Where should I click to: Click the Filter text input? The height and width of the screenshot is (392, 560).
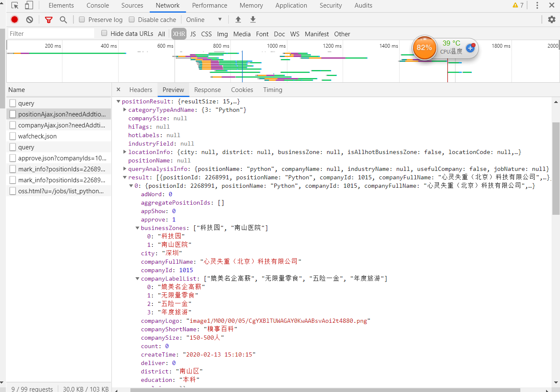point(51,34)
